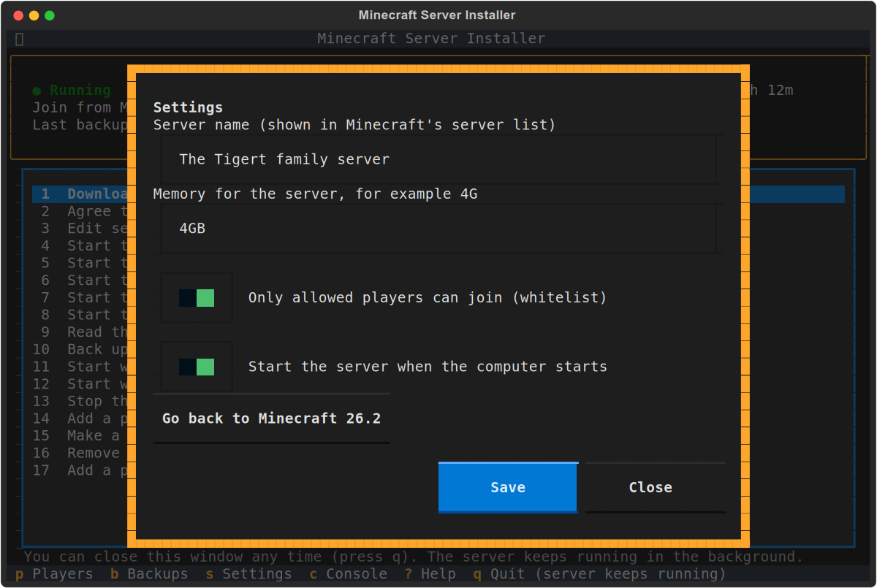The height and width of the screenshot is (588, 877).
Task: Click the Last backup status line
Action: (x=80, y=125)
